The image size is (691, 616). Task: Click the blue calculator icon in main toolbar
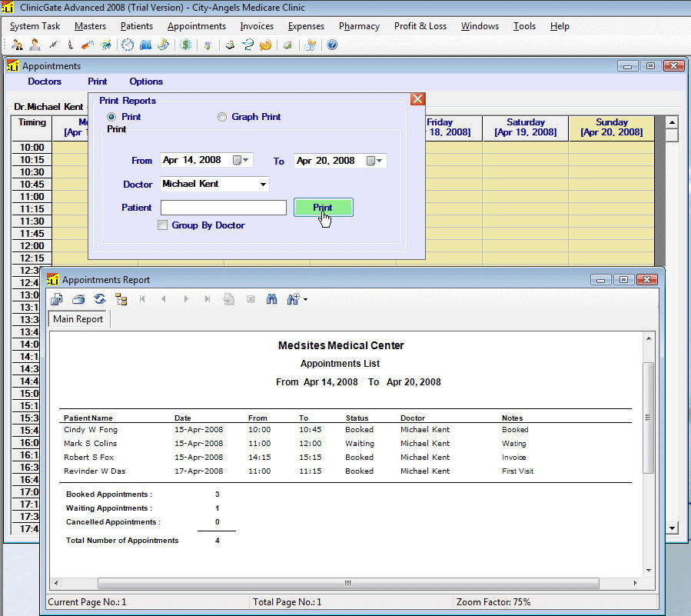point(145,45)
